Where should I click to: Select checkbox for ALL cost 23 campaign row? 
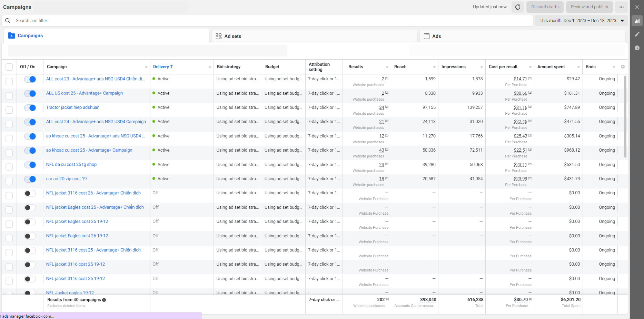(9, 81)
